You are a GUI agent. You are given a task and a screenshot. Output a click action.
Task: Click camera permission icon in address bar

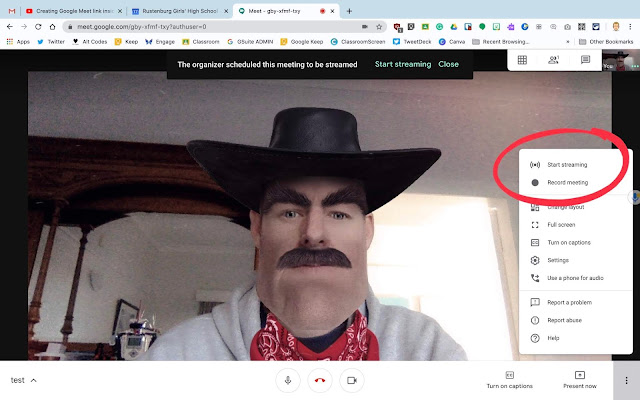364,27
